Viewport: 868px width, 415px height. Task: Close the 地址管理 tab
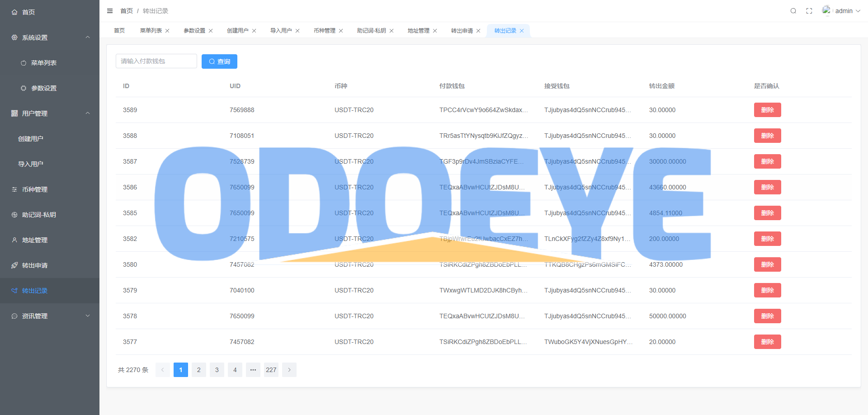(x=435, y=31)
